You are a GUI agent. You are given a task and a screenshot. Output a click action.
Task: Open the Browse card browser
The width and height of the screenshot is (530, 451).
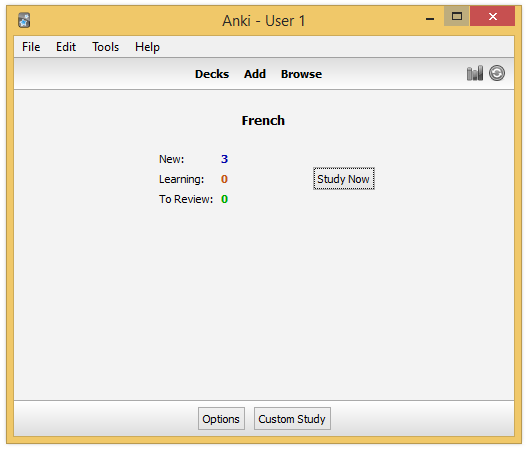(301, 74)
